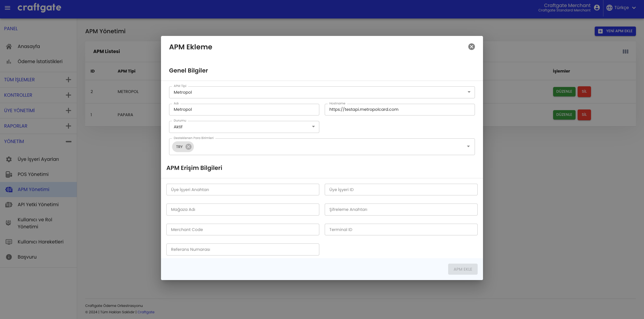Click the Terminal ID field
Screen dimensions: 644x319
[401, 230]
